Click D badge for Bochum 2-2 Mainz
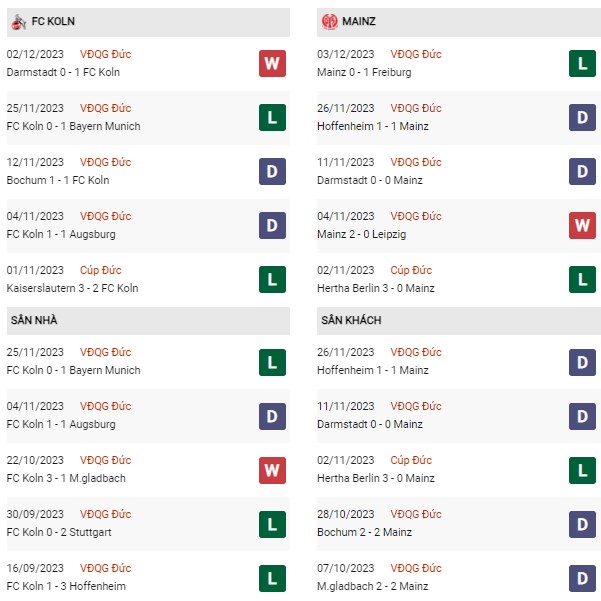 click(x=582, y=524)
